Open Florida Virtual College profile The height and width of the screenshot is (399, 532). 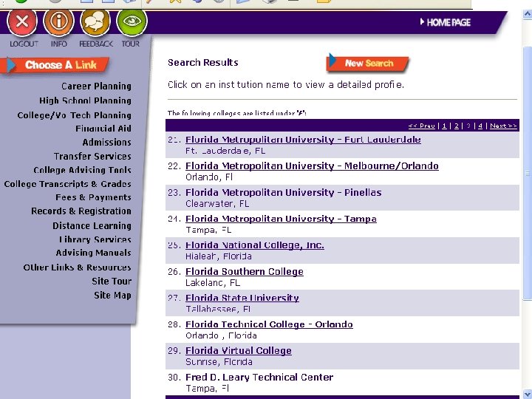239,350
